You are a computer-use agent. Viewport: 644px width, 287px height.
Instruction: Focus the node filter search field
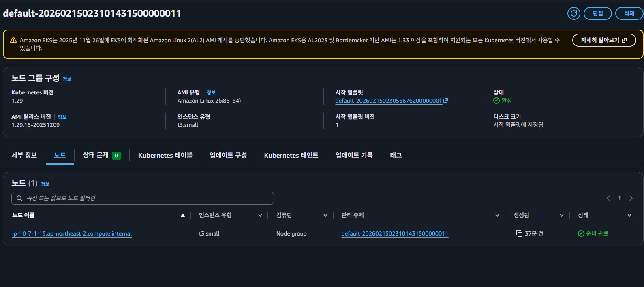[x=143, y=198]
